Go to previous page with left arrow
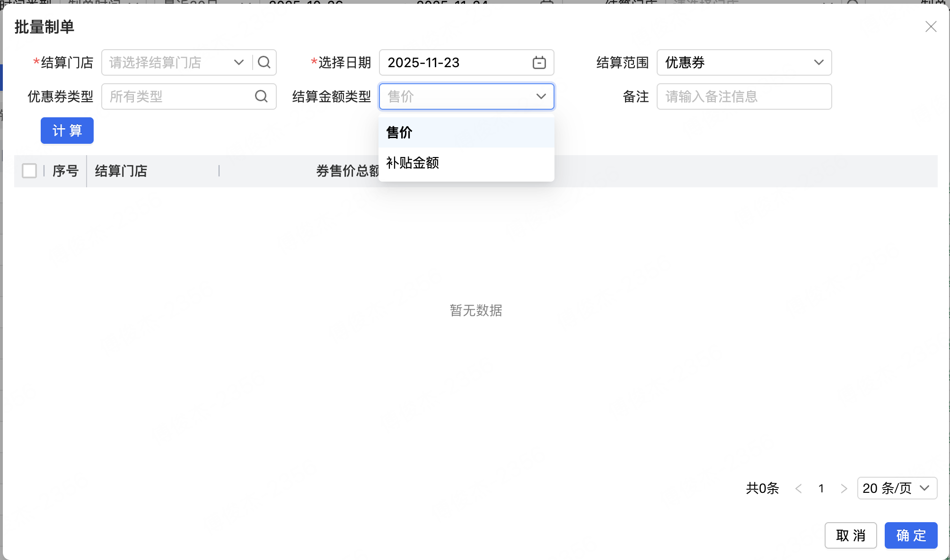950x560 pixels. pyautogui.click(x=799, y=489)
